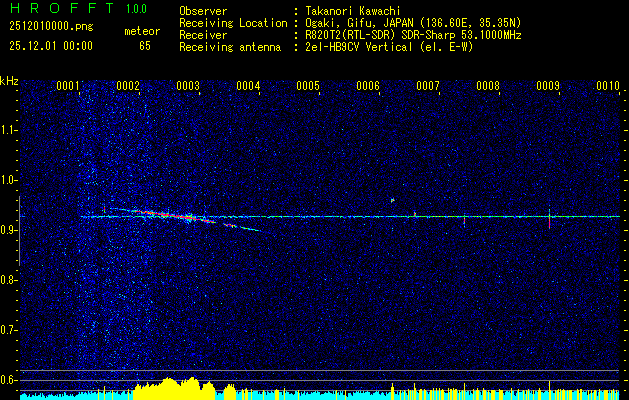The height and width of the screenshot is (400, 629).
Task: Click the 0007 time marker
Action: click(x=428, y=86)
